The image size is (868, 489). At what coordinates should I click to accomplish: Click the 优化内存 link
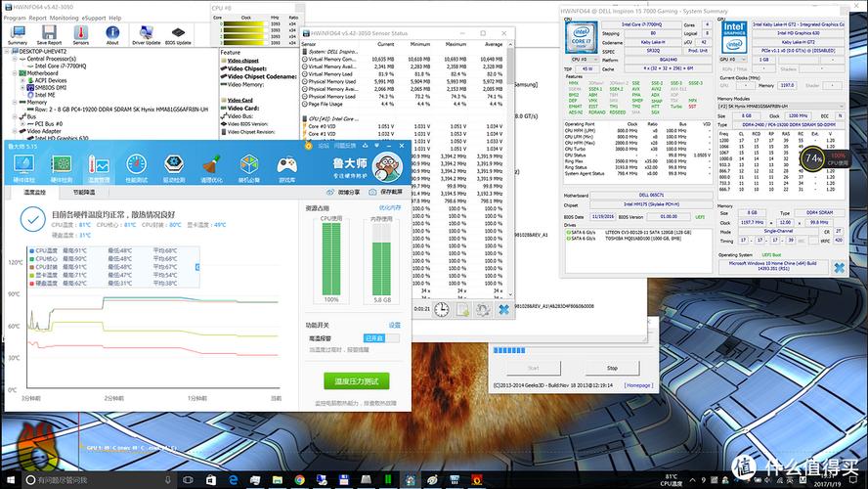click(x=390, y=207)
